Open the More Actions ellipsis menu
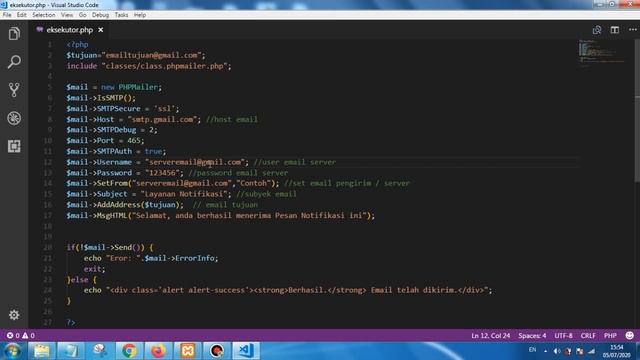Screen dimensions: 640x360 coord(632,30)
